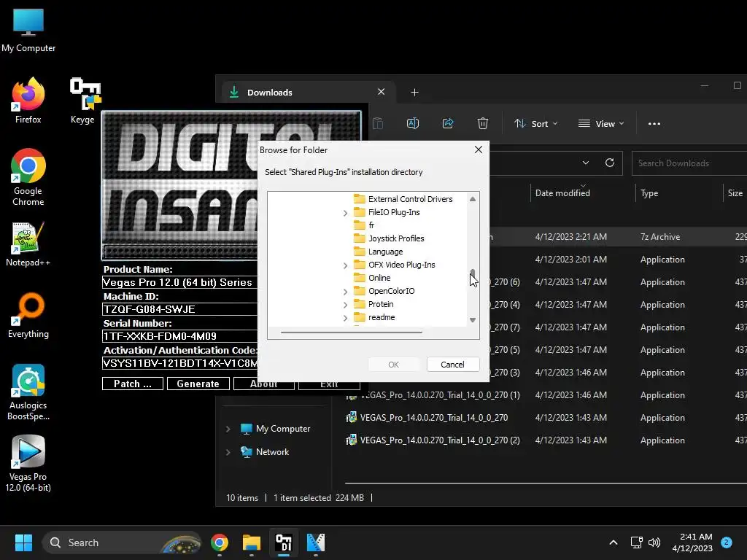Close the Browse for Folder dialog
Screen dimensions: 747x560
click(x=479, y=149)
